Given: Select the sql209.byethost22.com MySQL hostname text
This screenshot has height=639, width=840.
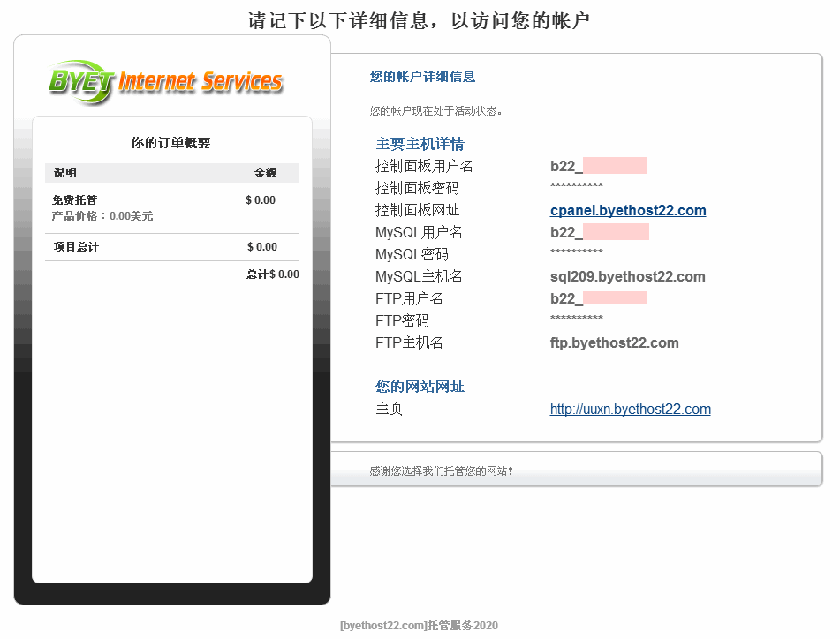Looking at the screenshot, I should point(627,276).
